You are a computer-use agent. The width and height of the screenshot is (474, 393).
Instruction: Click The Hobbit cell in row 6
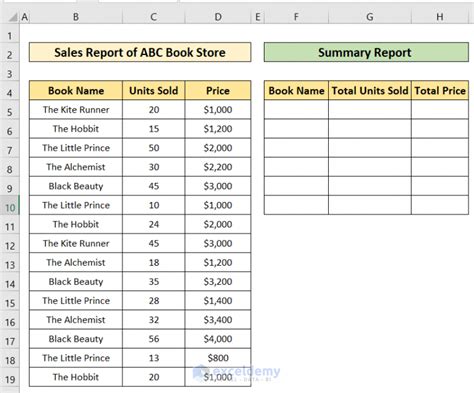pyautogui.click(x=76, y=129)
